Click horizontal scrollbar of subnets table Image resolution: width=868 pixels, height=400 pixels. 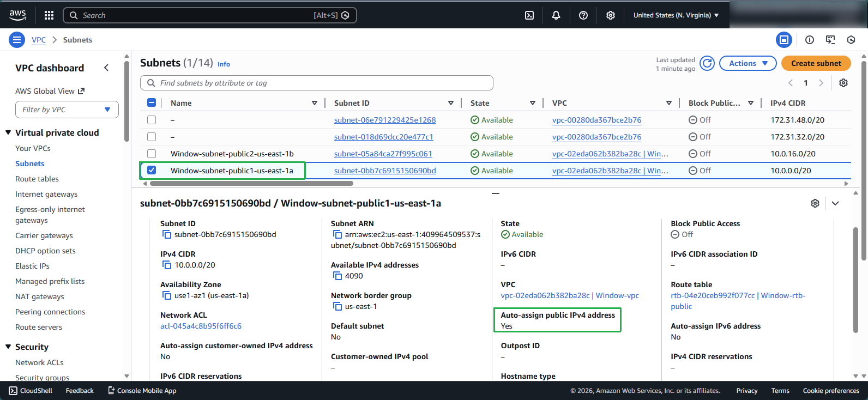(251, 184)
